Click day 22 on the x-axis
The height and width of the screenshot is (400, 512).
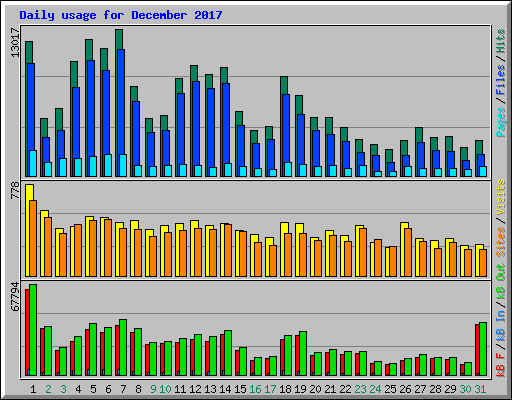pyautogui.click(x=345, y=389)
